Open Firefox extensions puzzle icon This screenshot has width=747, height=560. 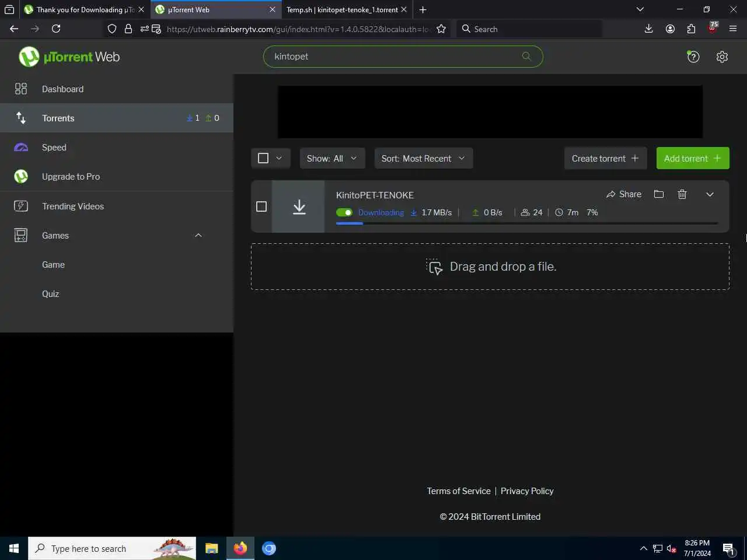(691, 29)
